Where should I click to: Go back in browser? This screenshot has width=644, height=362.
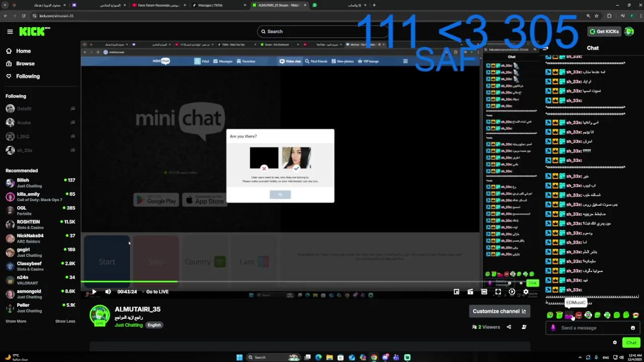click(6, 16)
